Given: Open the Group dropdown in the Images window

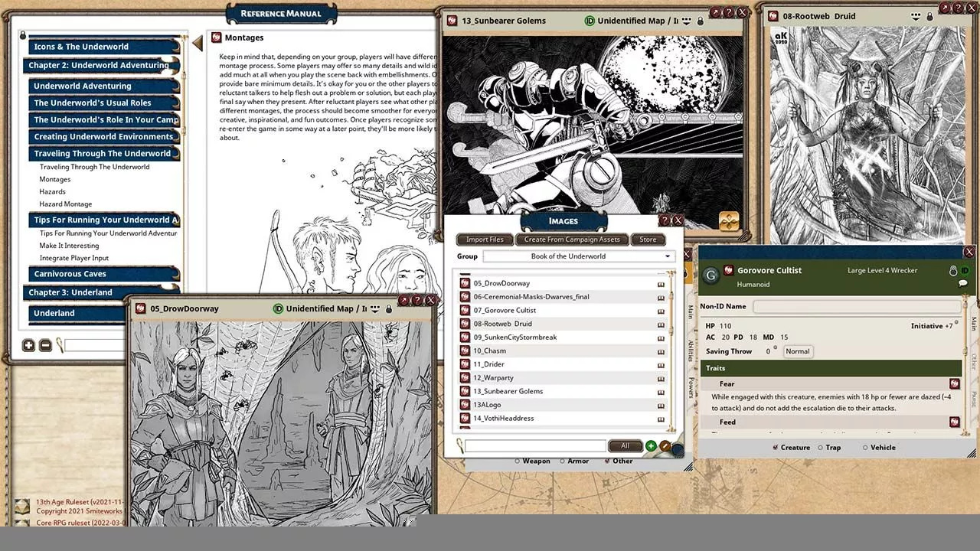Looking at the screenshot, I should 578,256.
